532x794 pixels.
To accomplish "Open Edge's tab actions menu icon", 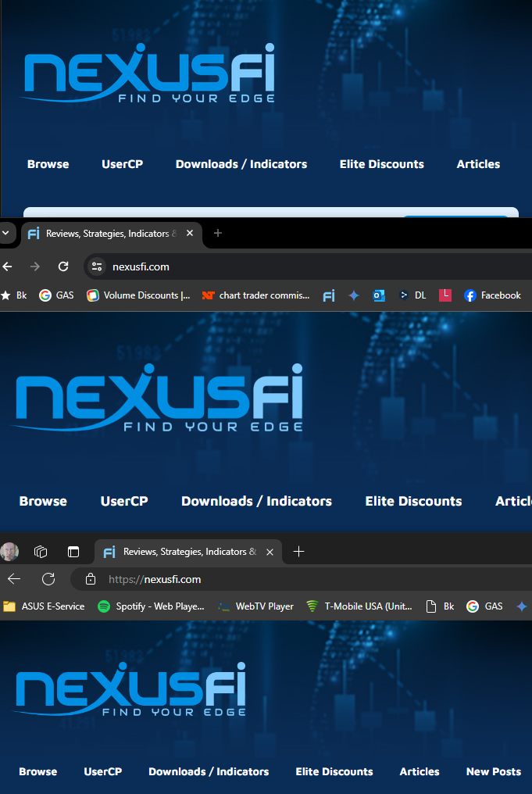I will (73, 552).
